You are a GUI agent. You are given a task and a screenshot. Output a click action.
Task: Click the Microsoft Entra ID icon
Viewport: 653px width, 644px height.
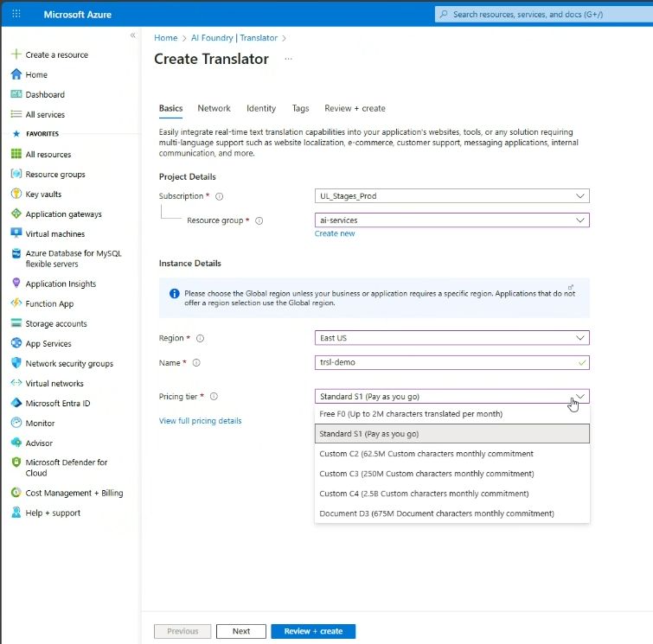(x=16, y=404)
